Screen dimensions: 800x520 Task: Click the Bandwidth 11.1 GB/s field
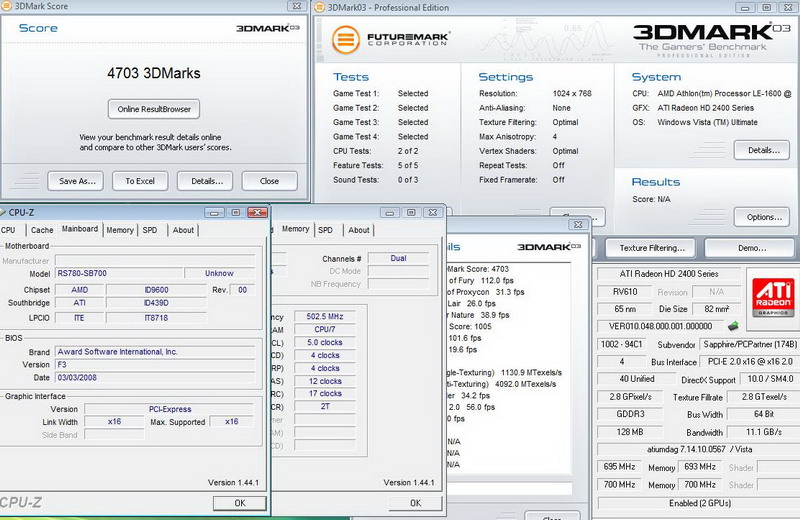point(763,432)
